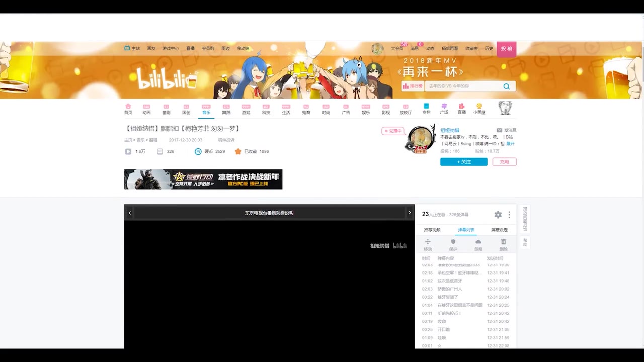Sort by 弹幕内容 column header
Image resolution: width=644 pixels, height=362 pixels.
coord(446,258)
